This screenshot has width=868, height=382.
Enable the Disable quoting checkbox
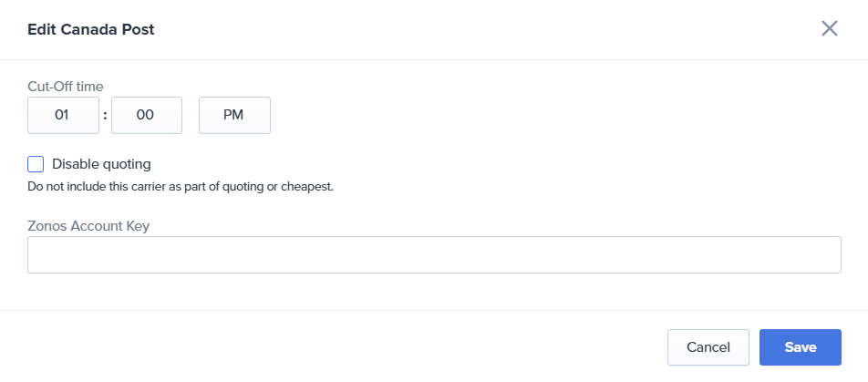(x=36, y=164)
